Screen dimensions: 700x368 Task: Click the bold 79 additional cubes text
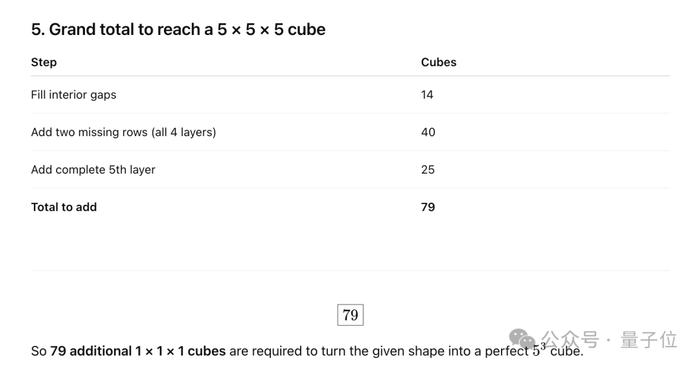138,351
